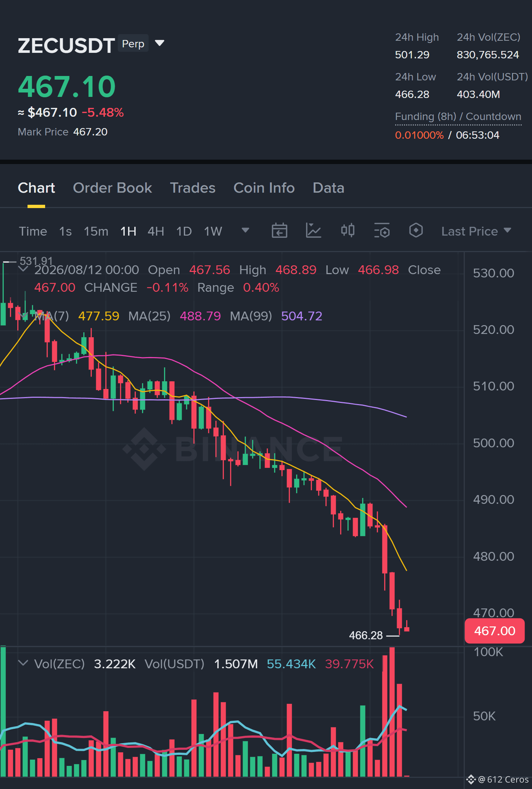Tap the blue 55.434K volume MA value

[x=291, y=664]
